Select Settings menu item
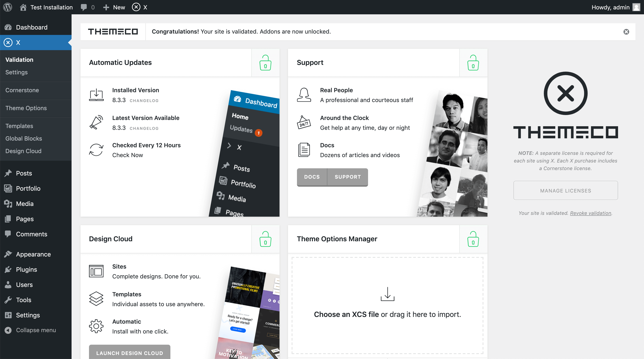The image size is (644, 359). tap(17, 72)
